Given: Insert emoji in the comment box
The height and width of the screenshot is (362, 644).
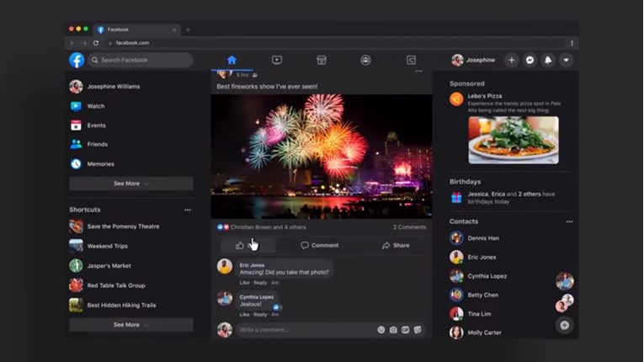Looking at the screenshot, I should click(x=381, y=330).
